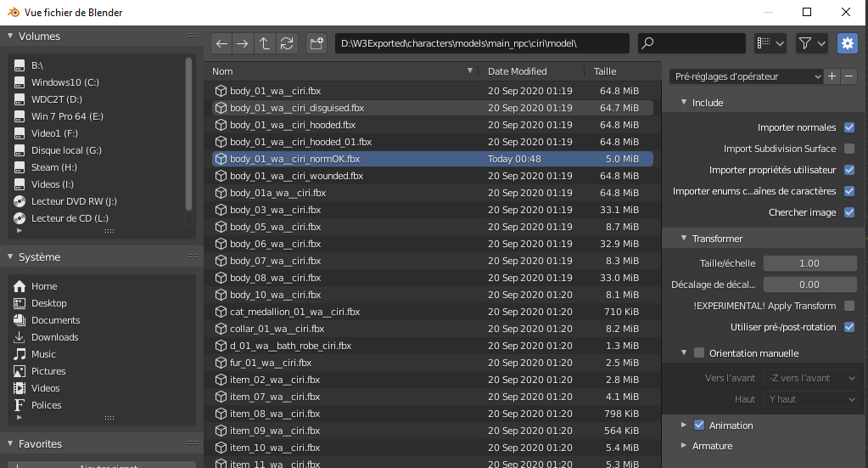Add a new operator preset
Screen dimensions: 868x468
pos(832,76)
